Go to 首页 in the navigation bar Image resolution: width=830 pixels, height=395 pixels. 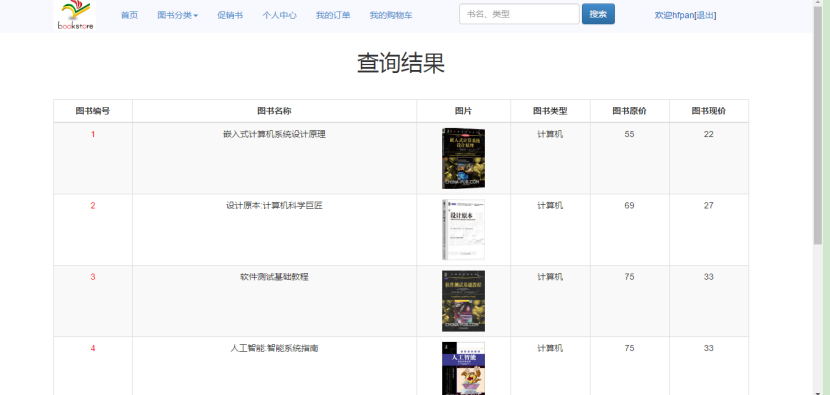tap(129, 15)
